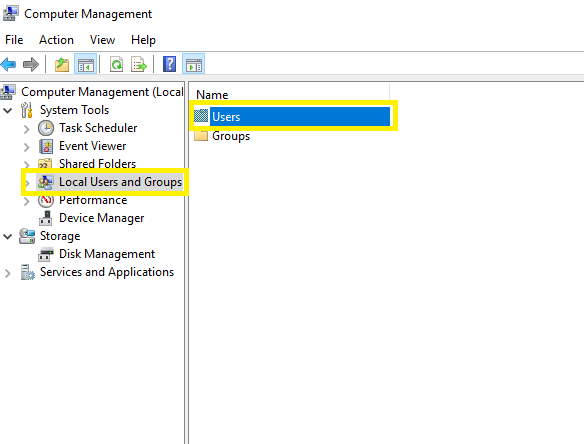Open the View menu
Screen dimensions: 584x444
102,40
